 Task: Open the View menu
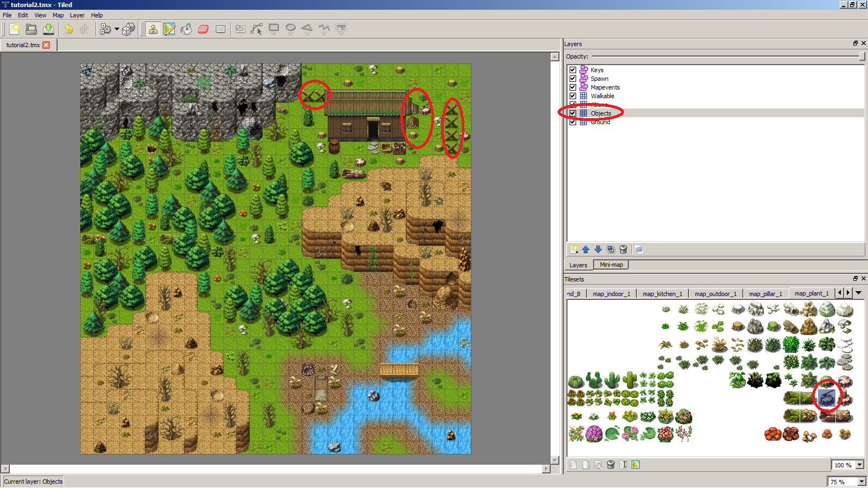point(40,15)
